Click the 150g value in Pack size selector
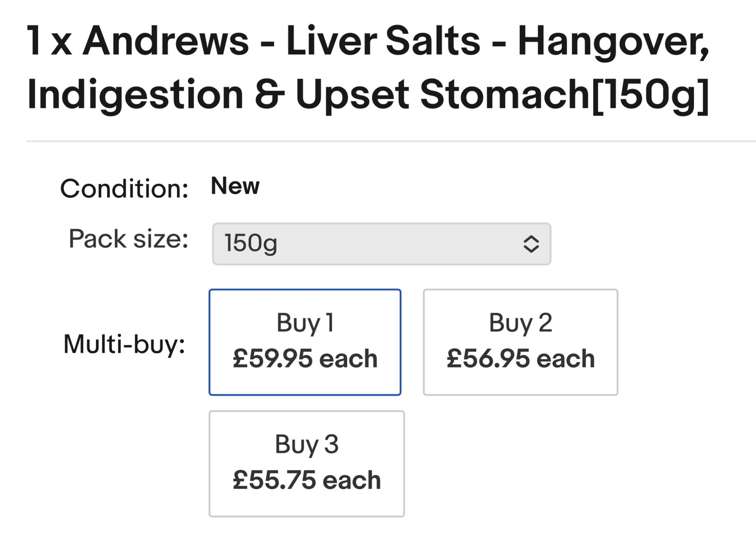 pyautogui.click(x=251, y=244)
